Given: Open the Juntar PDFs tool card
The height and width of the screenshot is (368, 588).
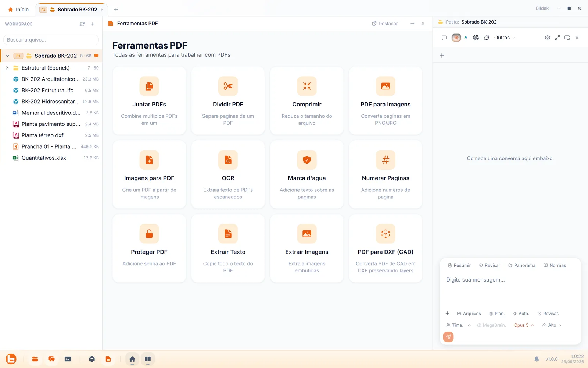Looking at the screenshot, I should pyautogui.click(x=149, y=100).
